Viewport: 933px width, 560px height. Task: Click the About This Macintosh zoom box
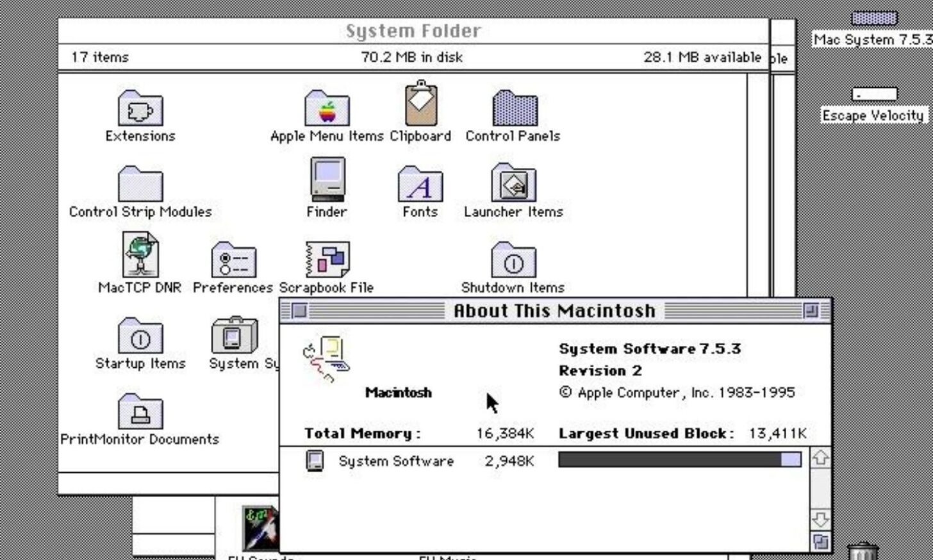(811, 311)
